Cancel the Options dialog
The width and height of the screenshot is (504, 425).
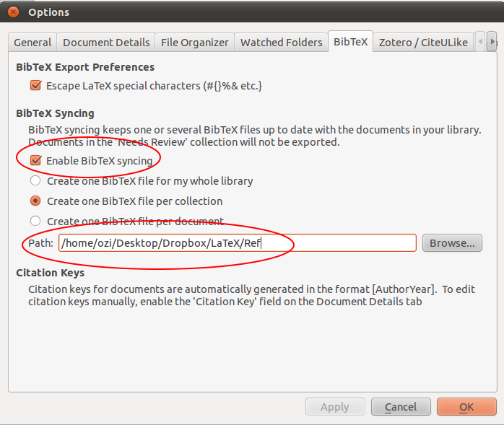click(x=400, y=407)
